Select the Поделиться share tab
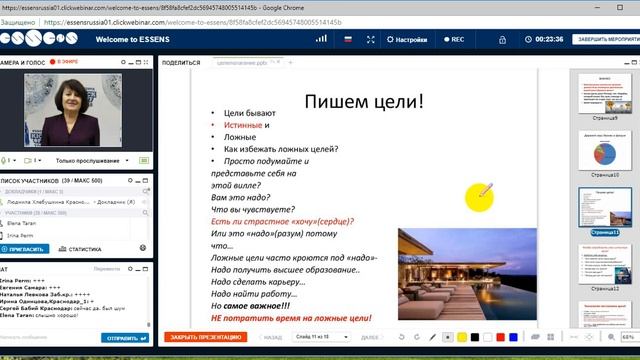This screenshot has height=360, width=640. (x=181, y=63)
